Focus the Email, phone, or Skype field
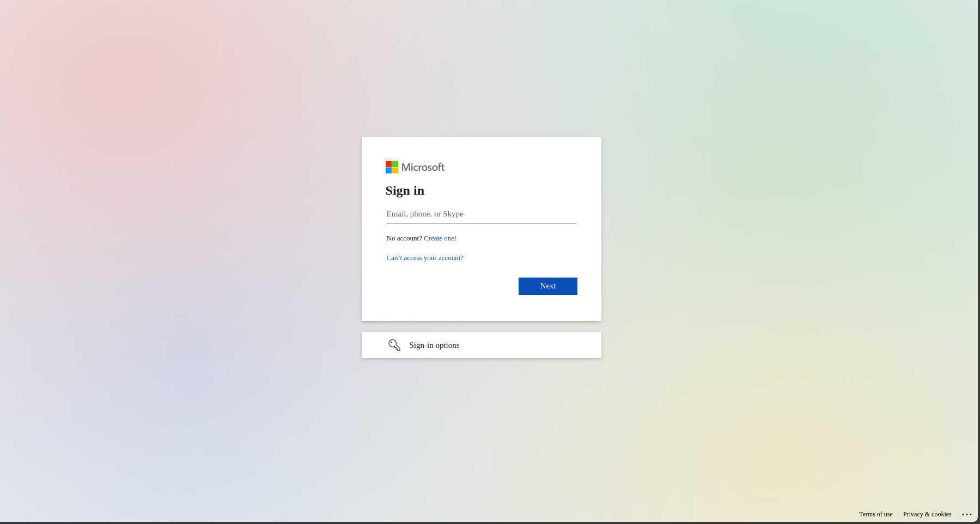The height and width of the screenshot is (524, 980). 481,214
